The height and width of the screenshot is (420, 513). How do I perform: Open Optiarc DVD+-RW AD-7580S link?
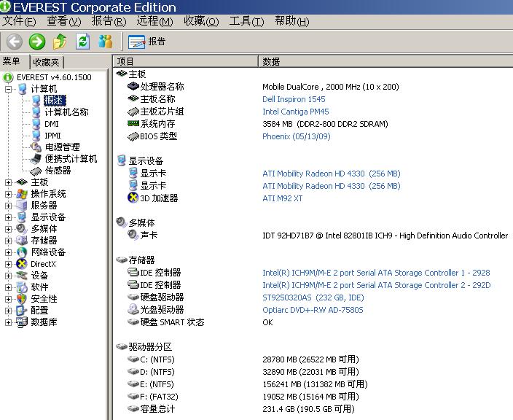[x=313, y=310]
